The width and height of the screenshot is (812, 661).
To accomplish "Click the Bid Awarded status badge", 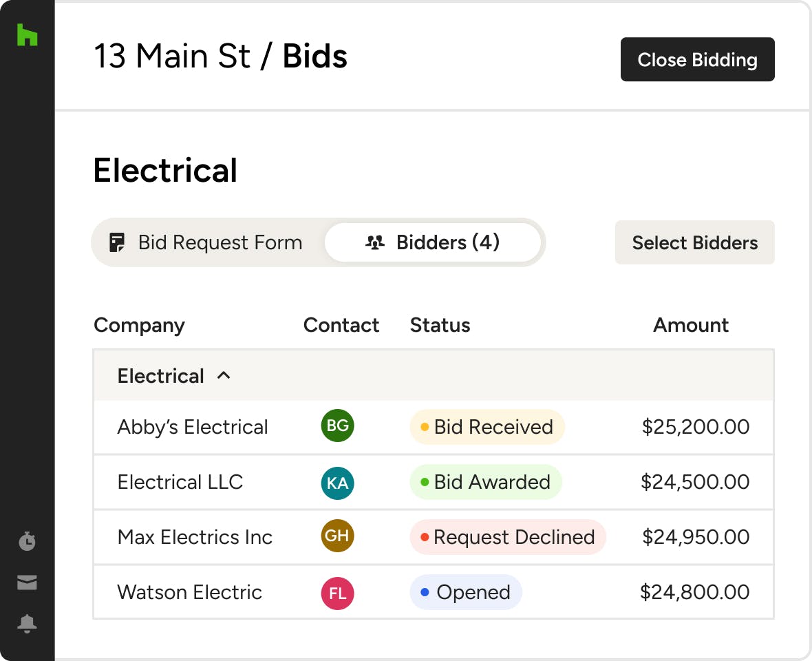I will tap(485, 482).
